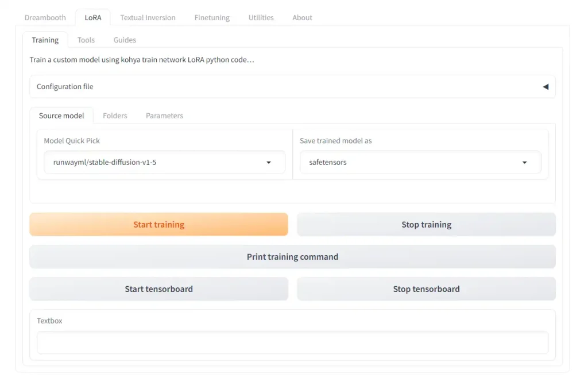588x377 pixels.
Task: Launch with Start tensorboard button
Action: pos(158,289)
